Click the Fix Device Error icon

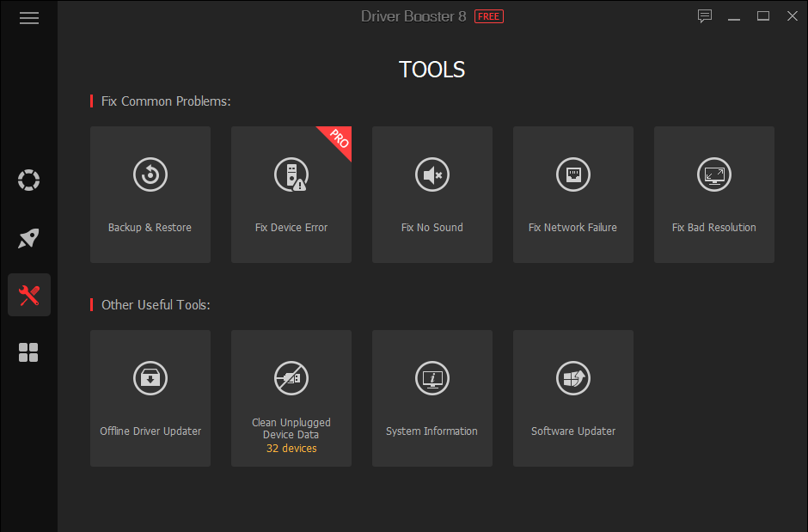pyautogui.click(x=291, y=174)
